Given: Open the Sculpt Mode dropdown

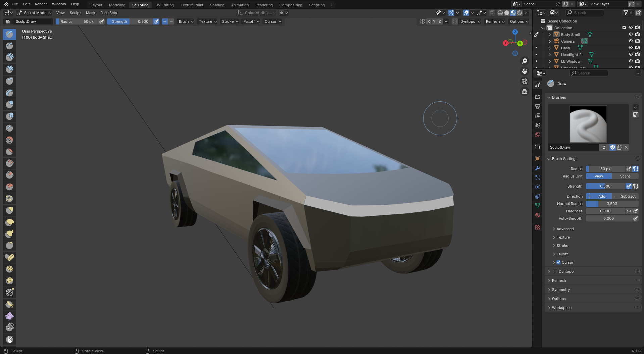Looking at the screenshot, I should click(34, 13).
